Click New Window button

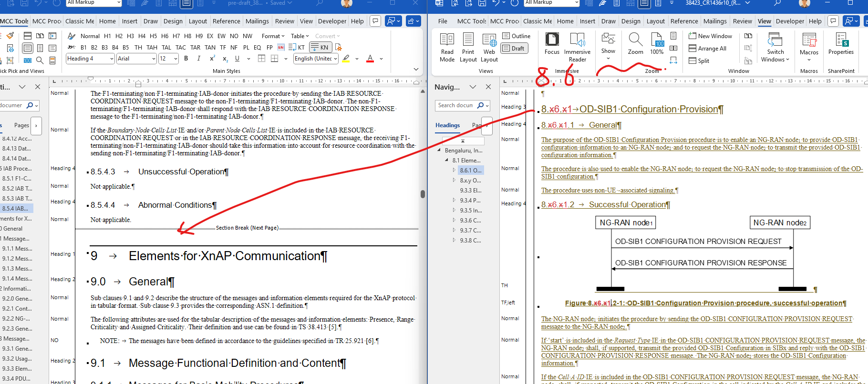click(x=710, y=36)
